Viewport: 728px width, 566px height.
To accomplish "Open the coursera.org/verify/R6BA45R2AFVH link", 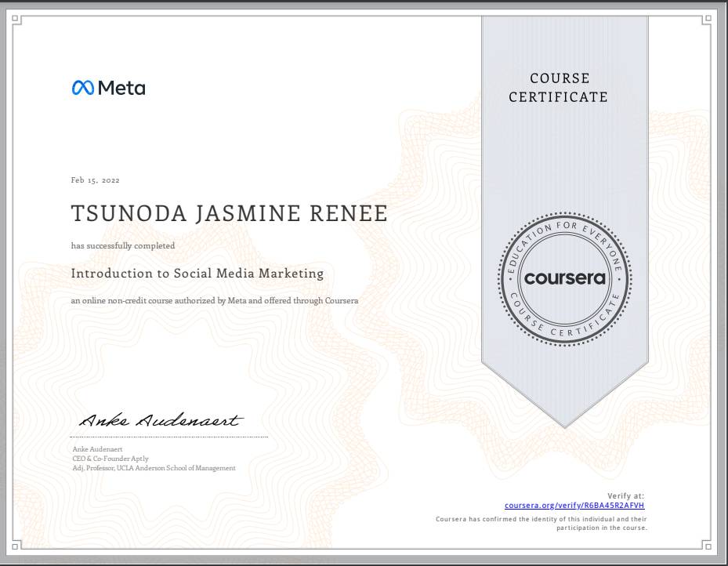I will [574, 505].
